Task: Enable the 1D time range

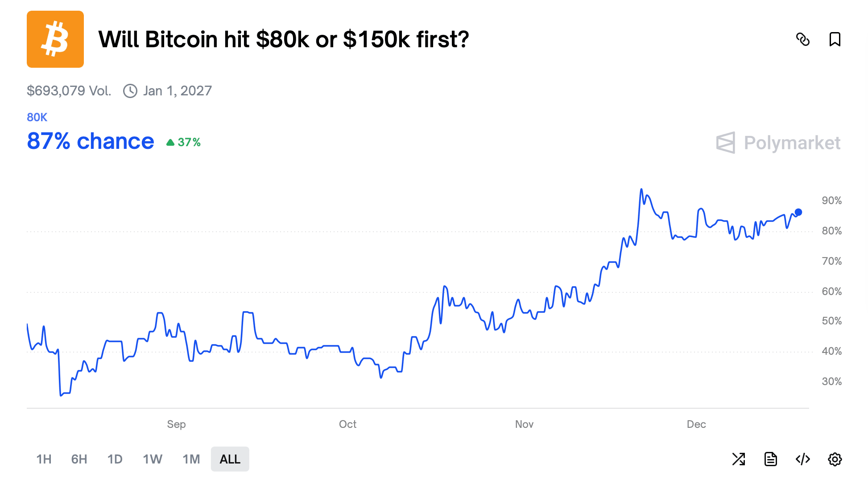Action: tap(115, 459)
